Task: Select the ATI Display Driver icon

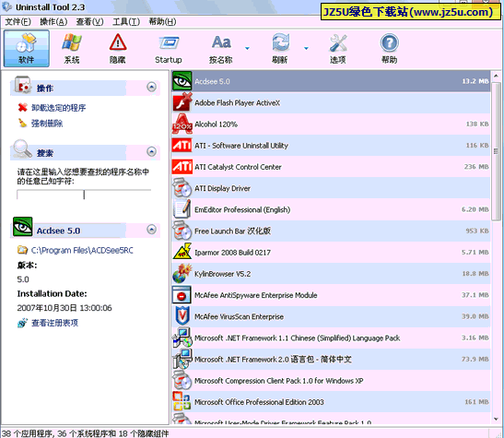Action: 182,188
